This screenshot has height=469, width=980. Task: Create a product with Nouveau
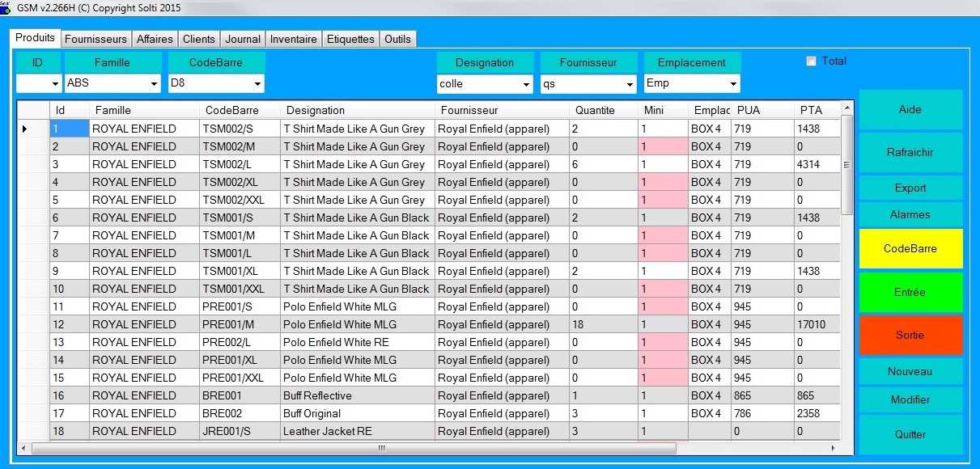[x=910, y=371]
